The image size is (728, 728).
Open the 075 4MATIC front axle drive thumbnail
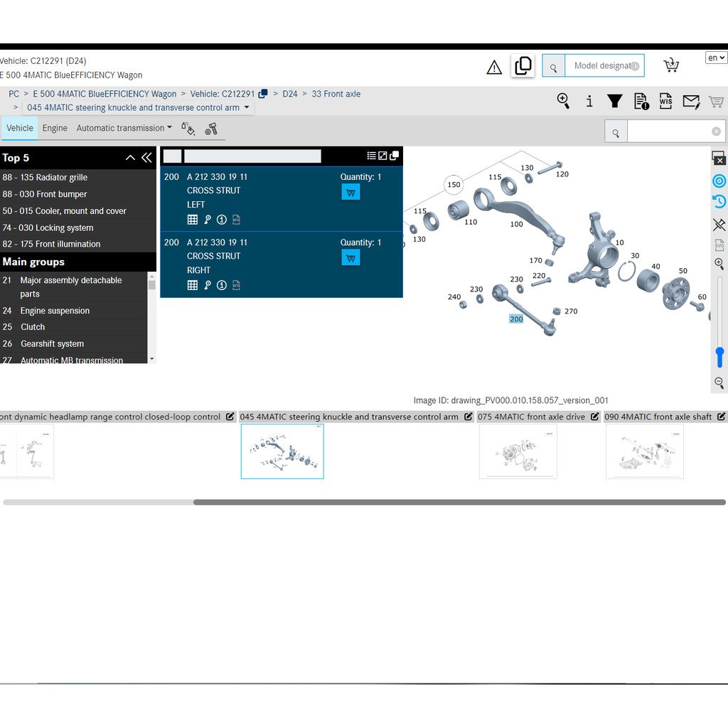pyautogui.click(x=518, y=451)
